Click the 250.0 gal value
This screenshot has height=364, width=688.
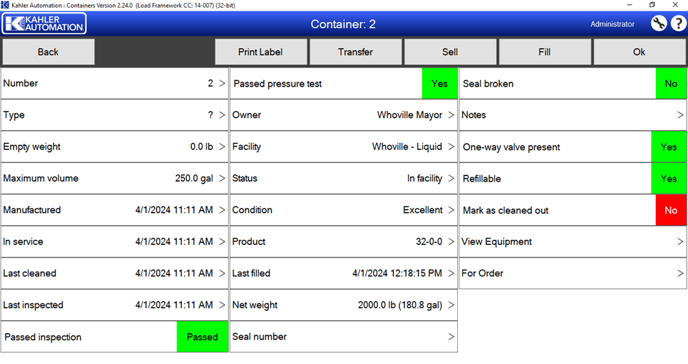point(194,178)
